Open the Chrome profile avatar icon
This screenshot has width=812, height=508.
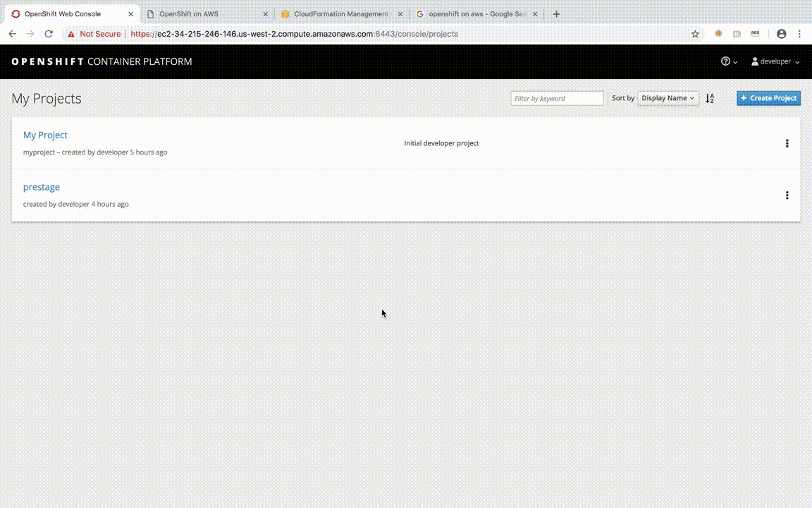[x=782, y=34]
